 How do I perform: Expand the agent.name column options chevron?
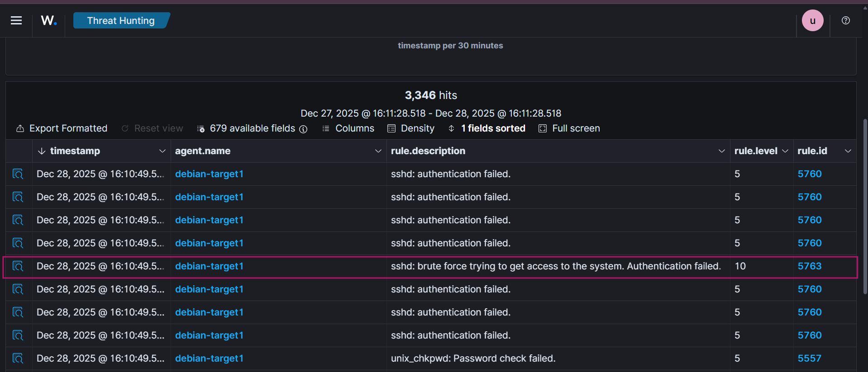[378, 151]
